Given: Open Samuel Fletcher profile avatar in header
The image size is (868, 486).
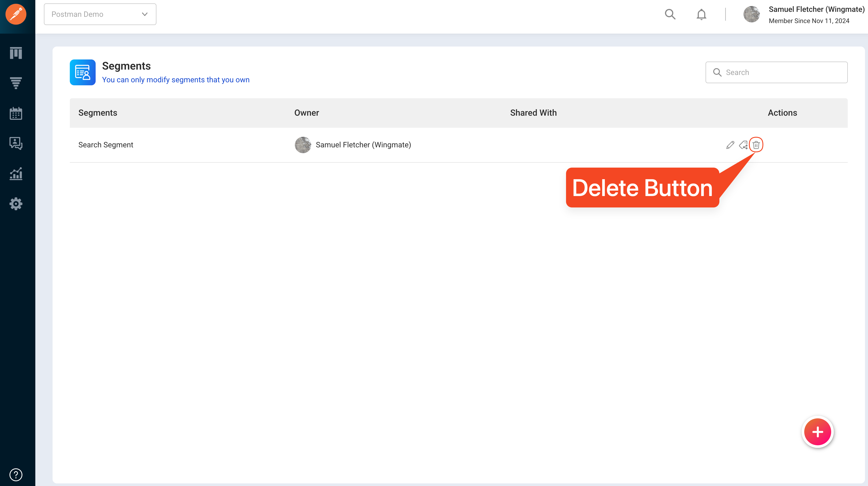Looking at the screenshot, I should tap(751, 14).
